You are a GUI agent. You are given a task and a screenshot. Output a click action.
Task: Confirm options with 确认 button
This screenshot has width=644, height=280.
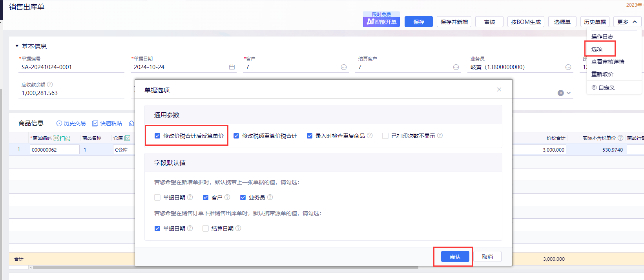[455, 257]
